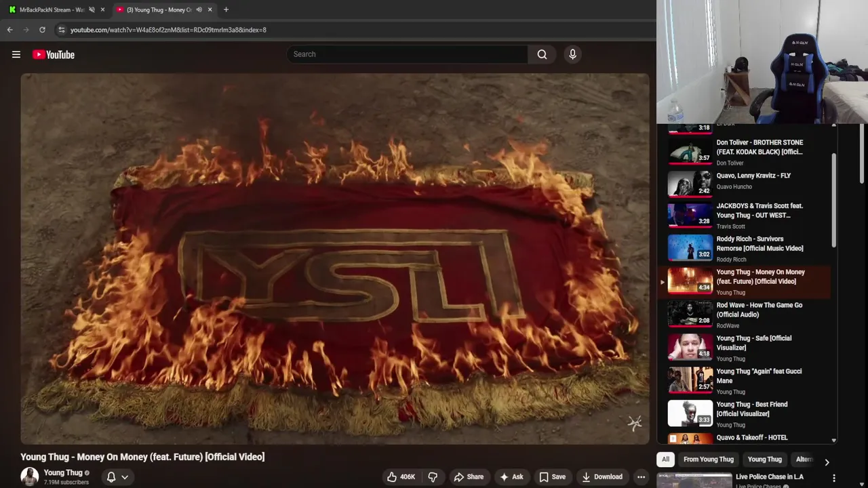
Task: Open the Roddy Ricch Survivors Remorse thumbnail
Action: pyautogui.click(x=690, y=249)
